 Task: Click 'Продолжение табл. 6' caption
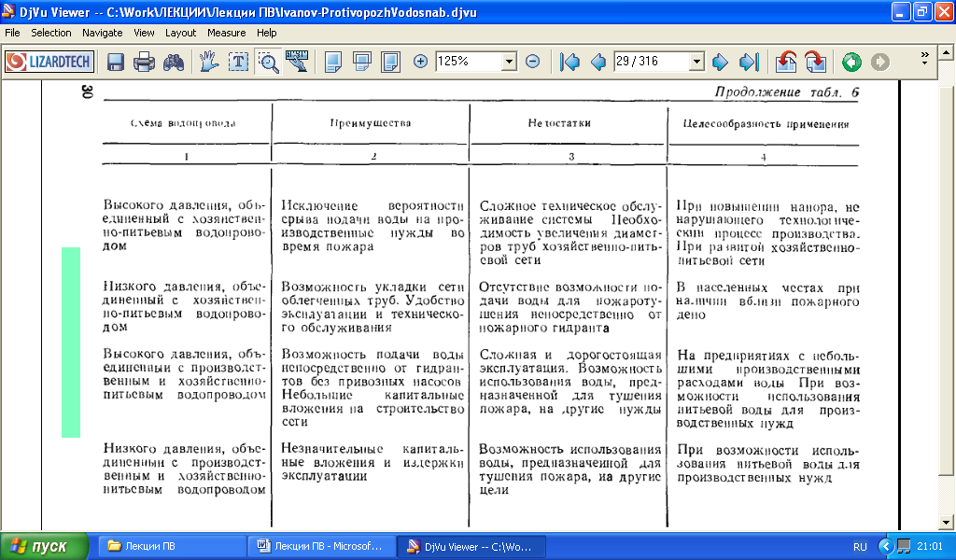click(x=786, y=92)
